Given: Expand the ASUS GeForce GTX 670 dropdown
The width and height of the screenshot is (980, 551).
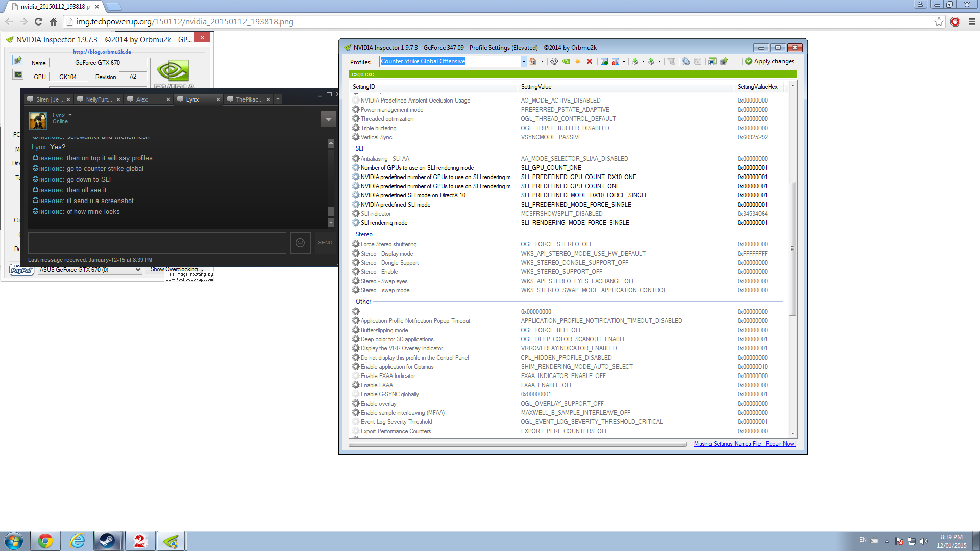Looking at the screenshot, I should tap(138, 270).
